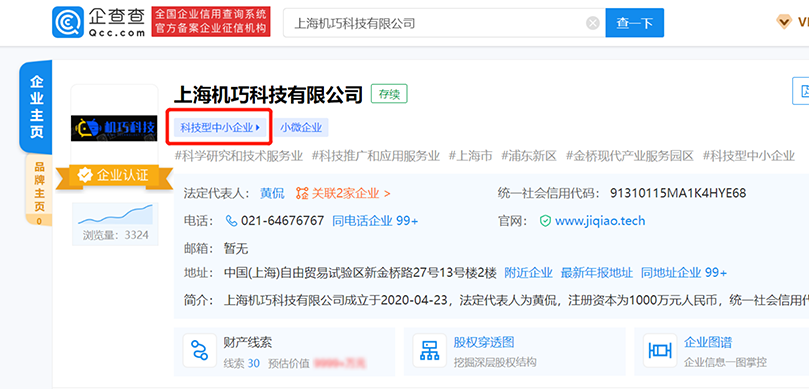
Task: Click the 小微企业 tag
Action: pyautogui.click(x=301, y=128)
